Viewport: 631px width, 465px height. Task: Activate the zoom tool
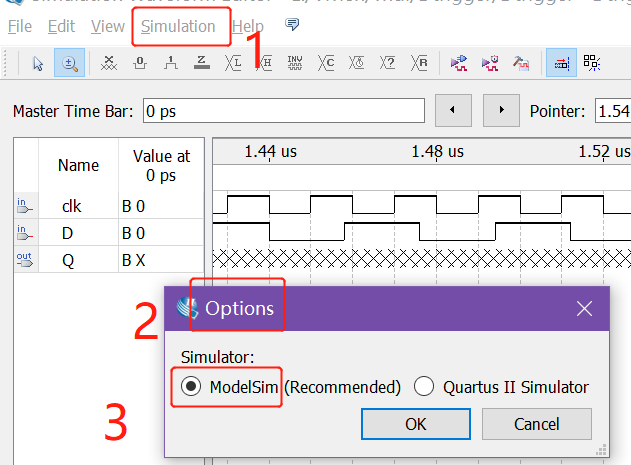[70, 63]
